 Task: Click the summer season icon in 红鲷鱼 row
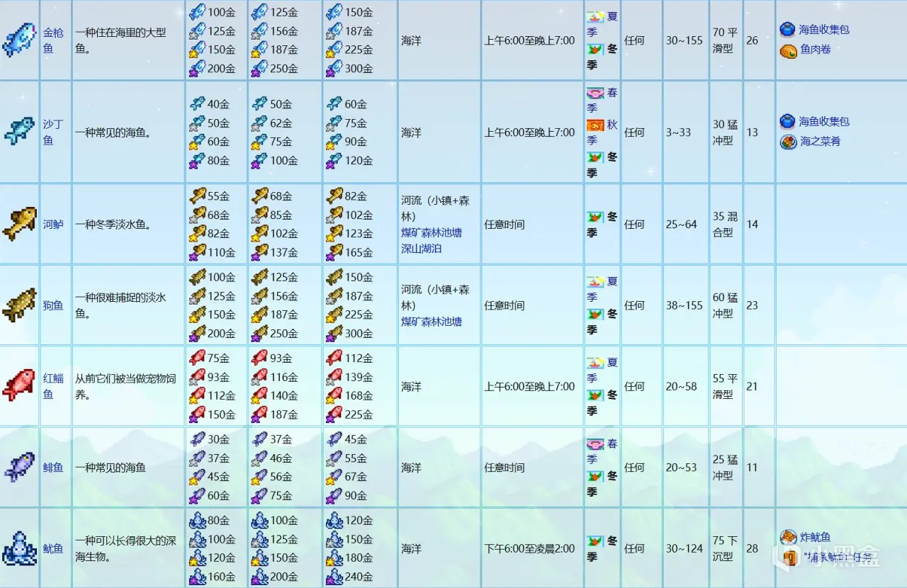tap(595, 363)
